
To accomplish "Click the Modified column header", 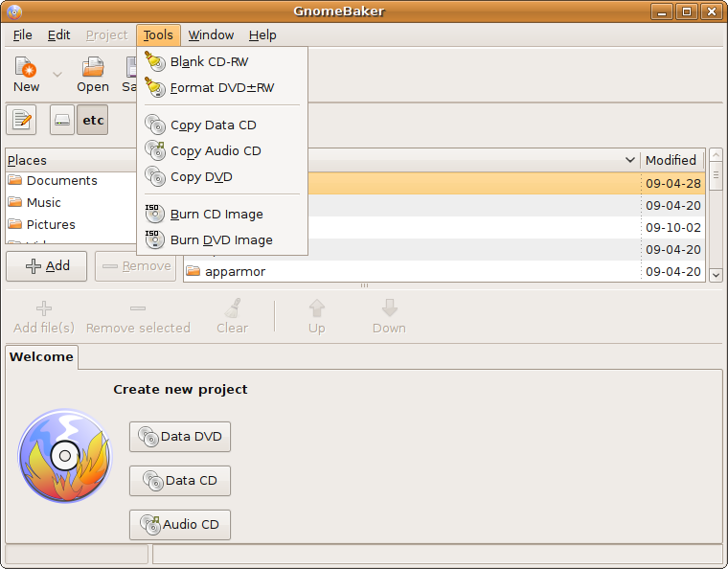I will click(x=671, y=161).
